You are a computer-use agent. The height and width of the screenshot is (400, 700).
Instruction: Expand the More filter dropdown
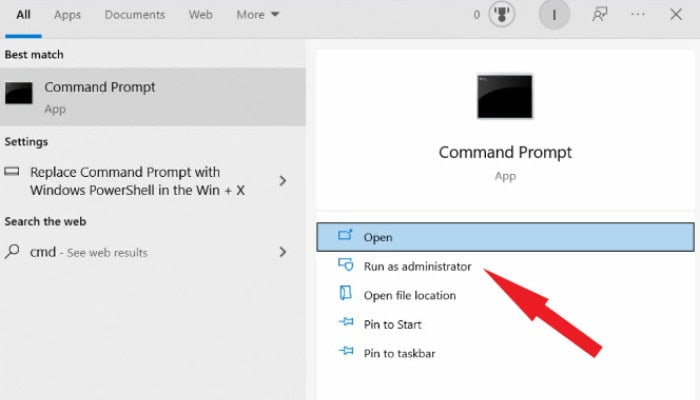click(x=258, y=15)
